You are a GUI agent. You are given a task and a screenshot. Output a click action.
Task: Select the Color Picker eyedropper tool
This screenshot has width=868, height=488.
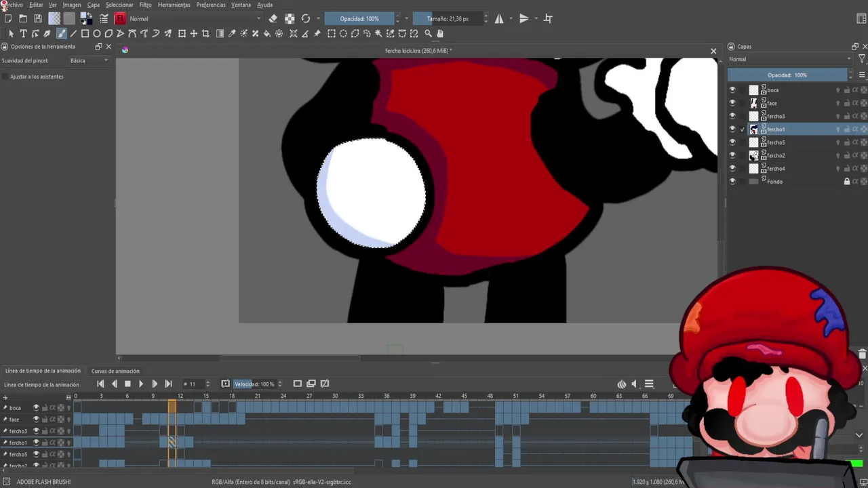click(x=232, y=33)
